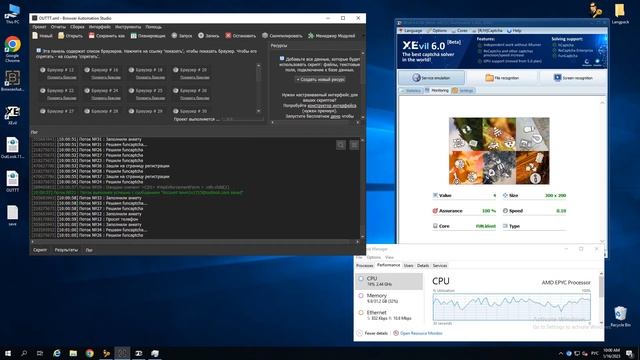Click browser list scrollbar up arrow
Screen dimensions: 640x360
[258, 65]
